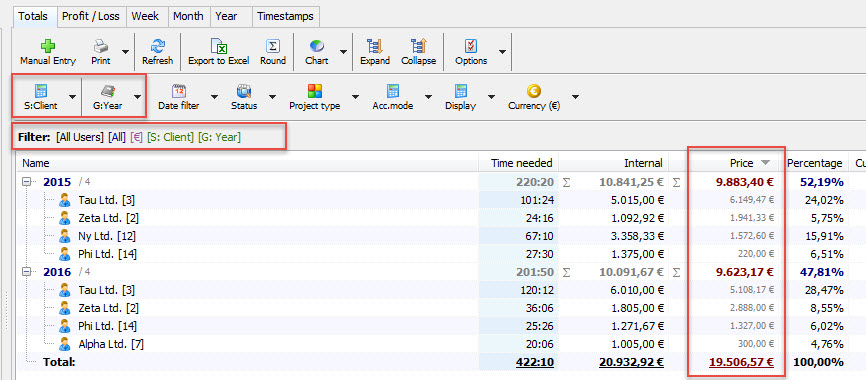866x380 pixels.
Task: Open dropdown arrow next to Display
Action: pyautogui.click(x=491, y=97)
